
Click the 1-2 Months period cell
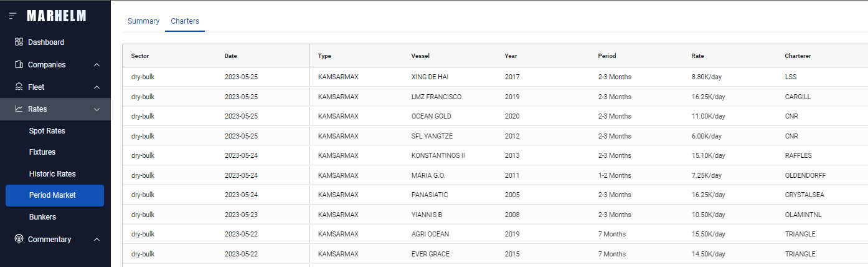tap(615, 175)
